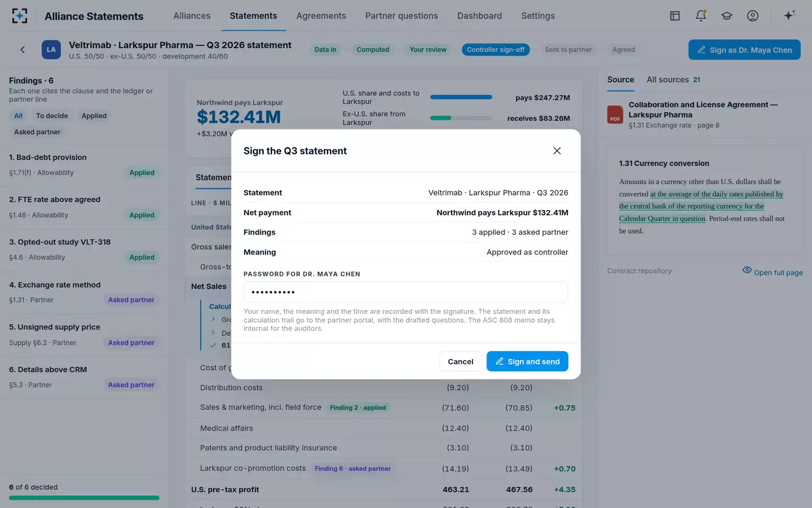Open the Partner questions tab
The height and width of the screenshot is (508, 812).
click(401, 16)
